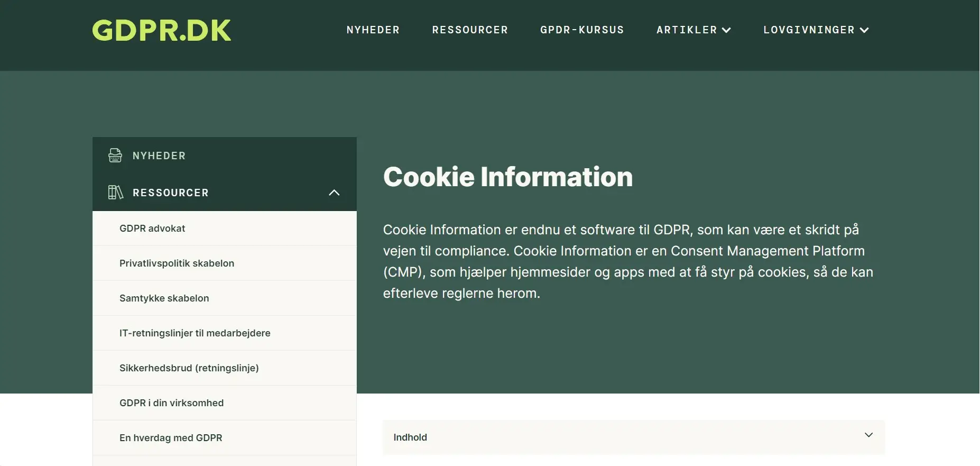Click the Cookie Information page heading
The width and height of the screenshot is (980, 466).
tap(508, 177)
